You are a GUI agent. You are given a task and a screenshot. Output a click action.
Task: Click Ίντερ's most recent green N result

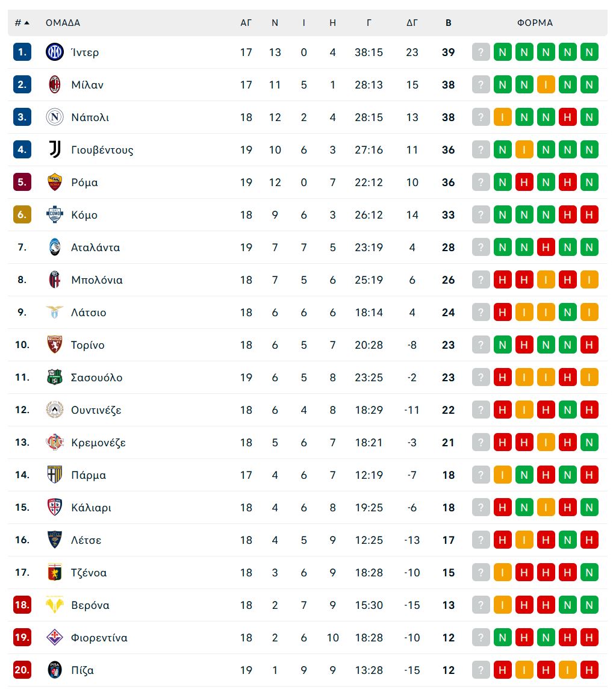pos(589,52)
